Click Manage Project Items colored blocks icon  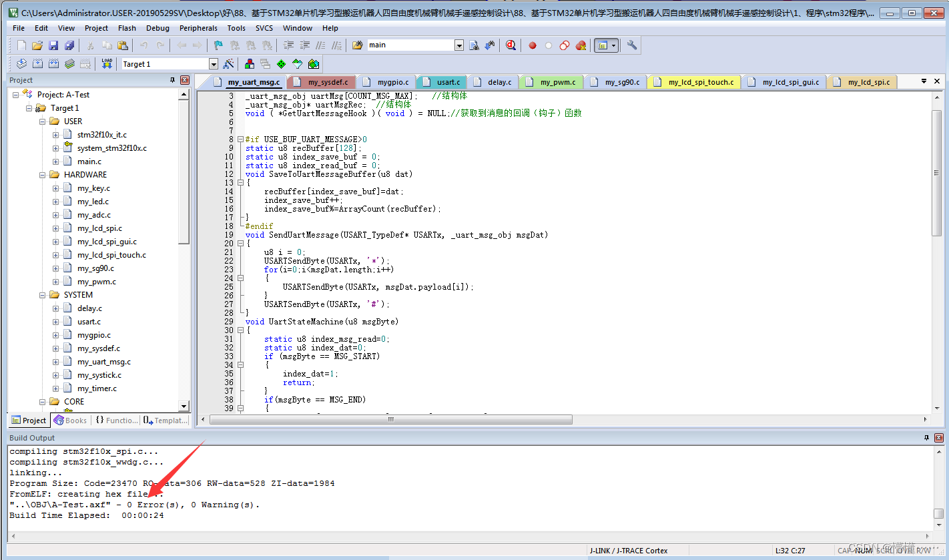pos(250,64)
